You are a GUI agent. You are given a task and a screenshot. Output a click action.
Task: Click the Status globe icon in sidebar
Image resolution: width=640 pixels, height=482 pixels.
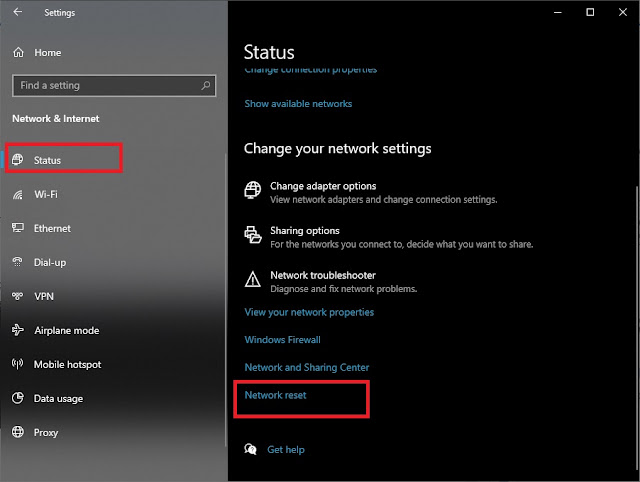point(18,160)
